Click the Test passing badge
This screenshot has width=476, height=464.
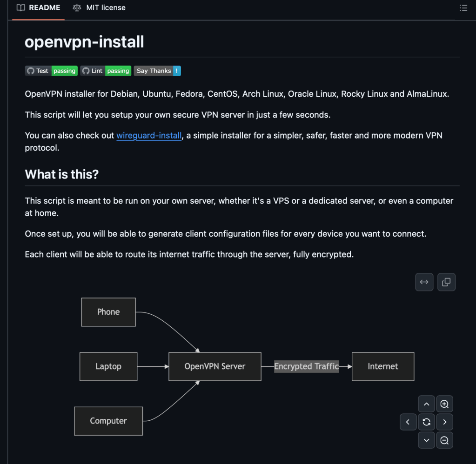coord(51,71)
